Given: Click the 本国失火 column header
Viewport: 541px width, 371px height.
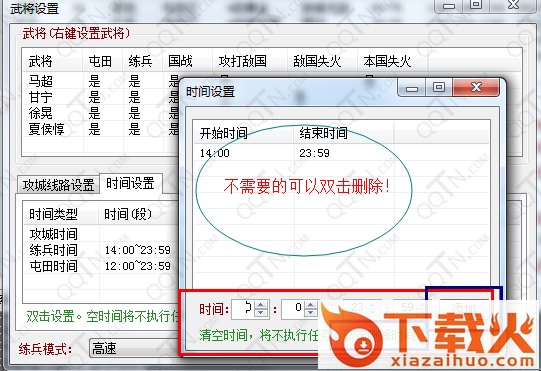Looking at the screenshot, I should click(393, 61).
